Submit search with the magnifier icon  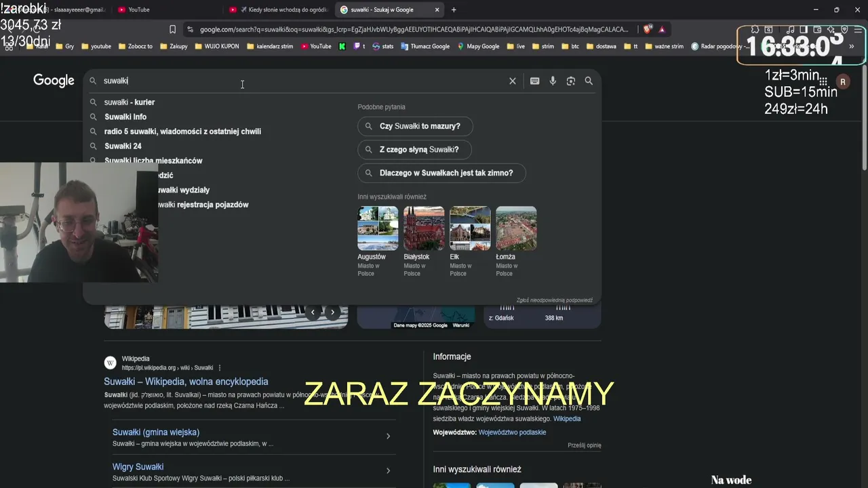click(x=589, y=81)
